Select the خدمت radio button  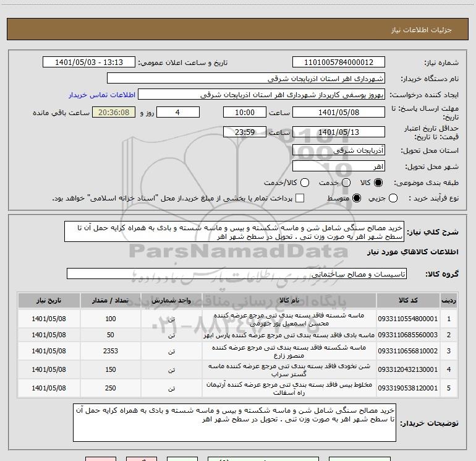tap(346, 183)
